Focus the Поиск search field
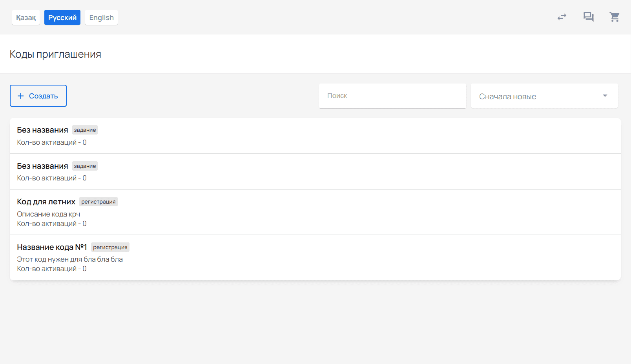The image size is (631, 364). [x=392, y=96]
